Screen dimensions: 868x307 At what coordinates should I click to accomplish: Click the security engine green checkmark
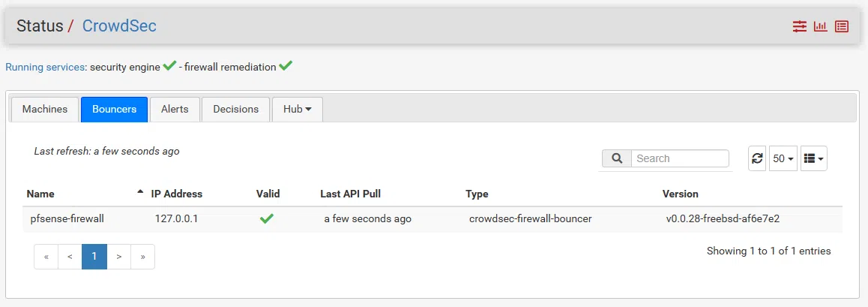click(169, 66)
